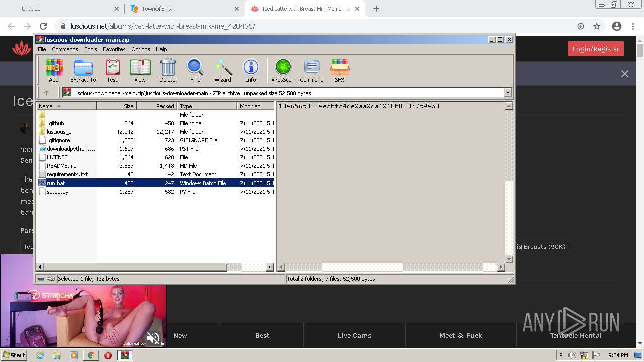Image resolution: width=644 pixels, height=362 pixels.
Task: Open the Options menu
Action: (141, 49)
